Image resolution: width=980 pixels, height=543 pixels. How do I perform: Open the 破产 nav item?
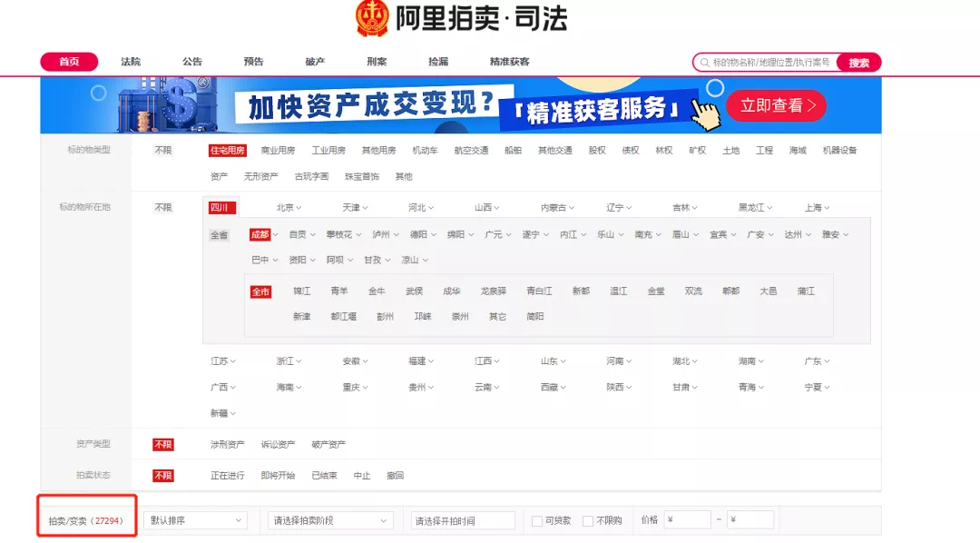click(x=315, y=62)
